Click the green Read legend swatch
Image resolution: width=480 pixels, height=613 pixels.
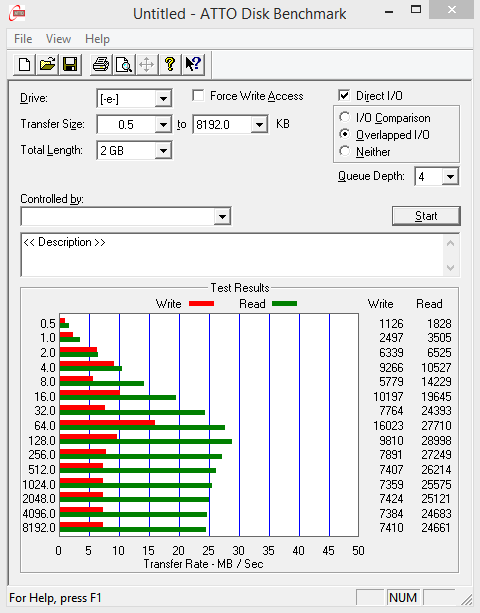[284, 303]
